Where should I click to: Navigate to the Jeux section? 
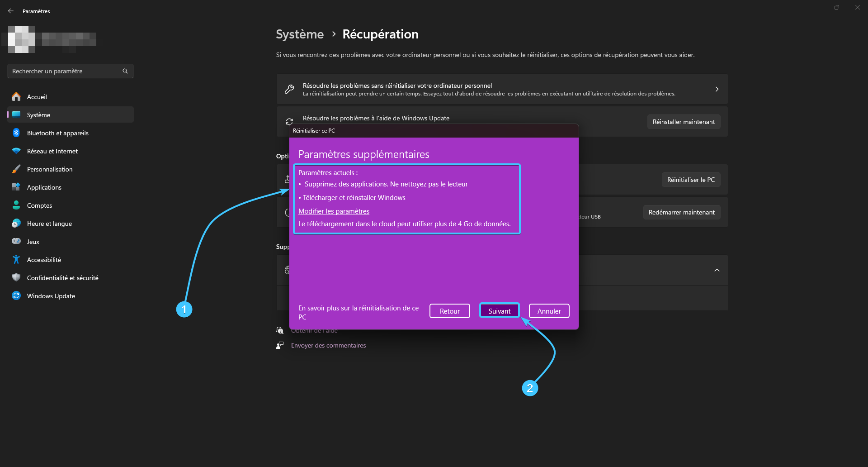(71, 241)
